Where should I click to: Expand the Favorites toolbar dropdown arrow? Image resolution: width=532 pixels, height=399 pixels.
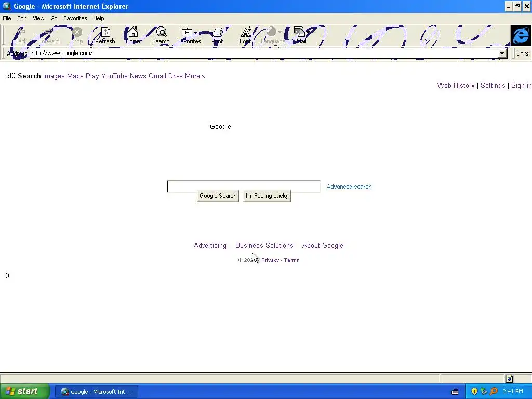click(195, 33)
